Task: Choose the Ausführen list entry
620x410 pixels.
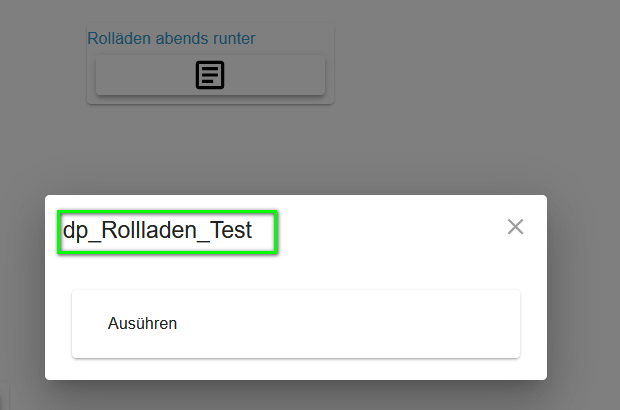Action: tap(295, 323)
